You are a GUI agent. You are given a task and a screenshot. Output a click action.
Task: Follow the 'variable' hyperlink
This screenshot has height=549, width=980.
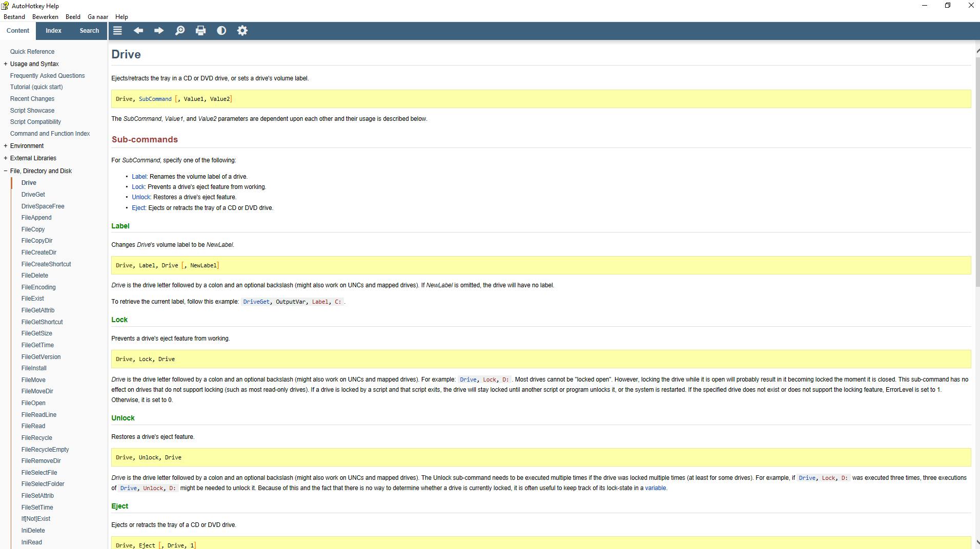tap(656, 488)
